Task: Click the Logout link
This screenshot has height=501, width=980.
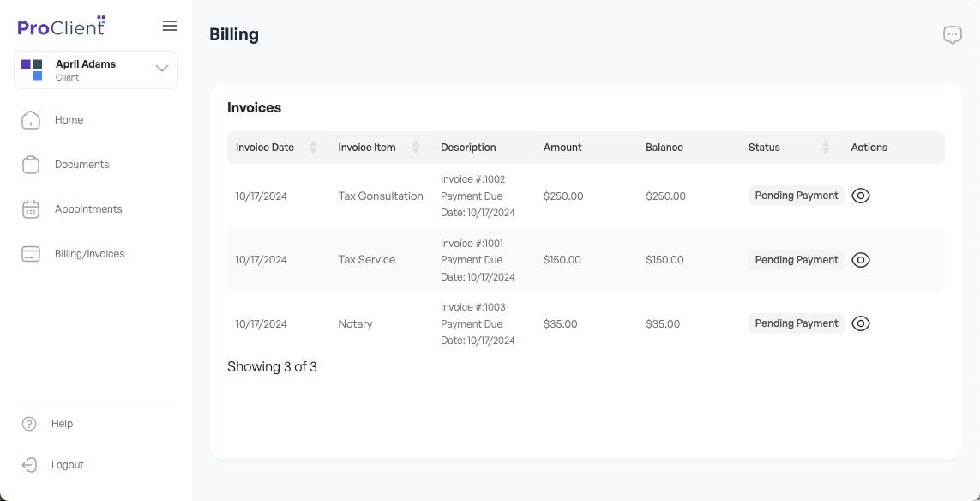Action: [x=68, y=465]
